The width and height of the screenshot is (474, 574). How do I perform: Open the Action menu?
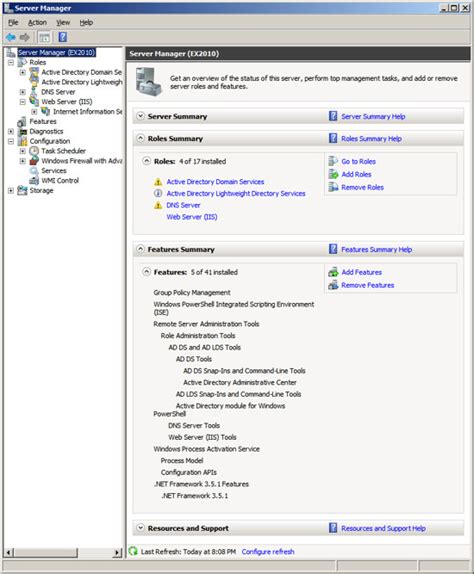pyautogui.click(x=37, y=22)
